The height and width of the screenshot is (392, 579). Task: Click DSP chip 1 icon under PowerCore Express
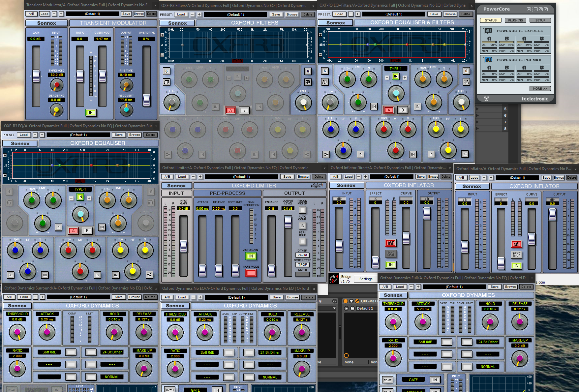click(489, 39)
